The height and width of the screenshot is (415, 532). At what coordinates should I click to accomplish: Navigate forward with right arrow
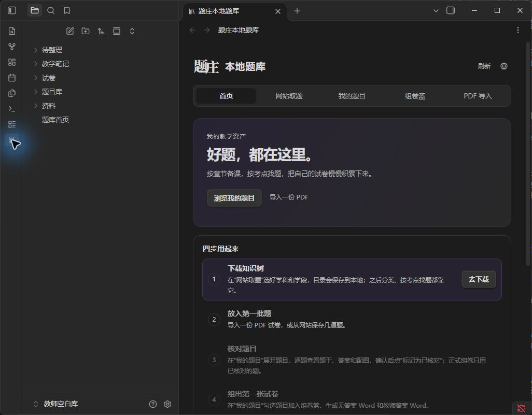point(206,30)
